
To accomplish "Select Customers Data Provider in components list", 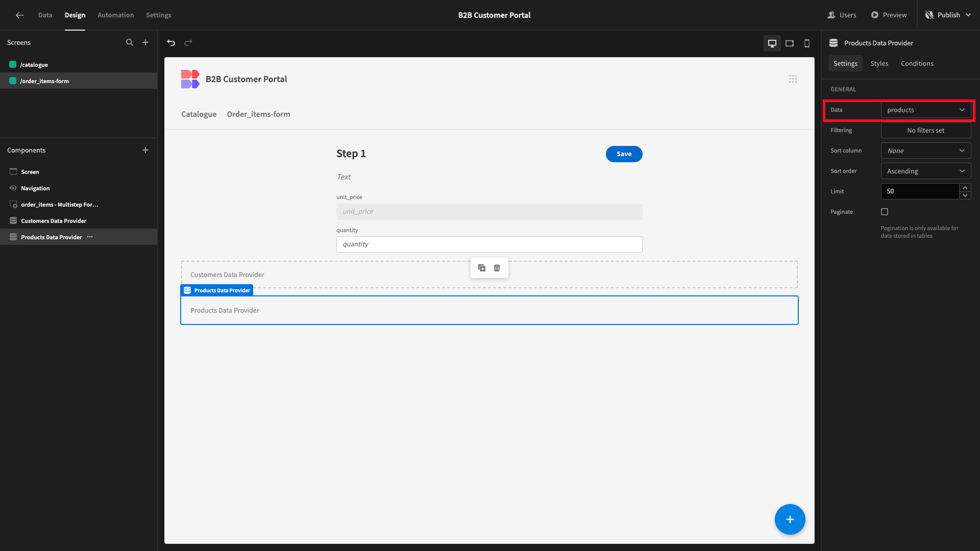I will 79,221.
